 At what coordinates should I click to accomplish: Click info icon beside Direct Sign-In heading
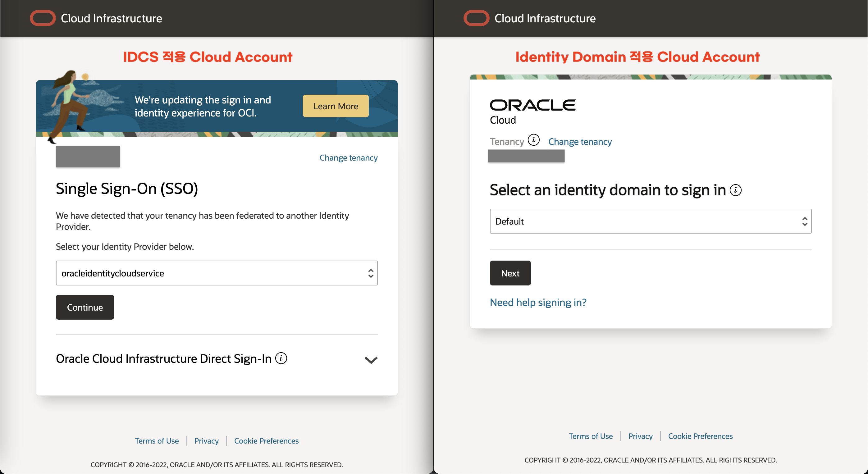(281, 358)
